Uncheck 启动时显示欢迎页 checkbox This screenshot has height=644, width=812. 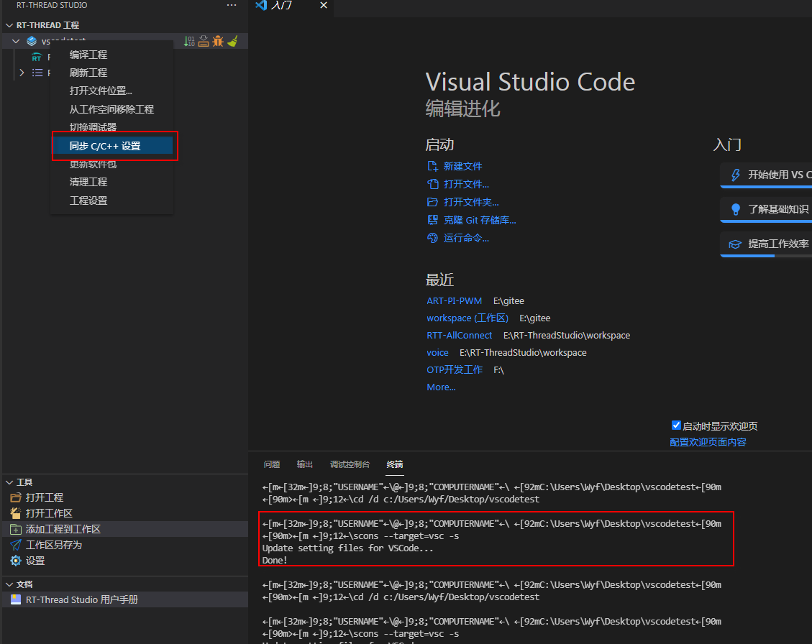(675, 425)
